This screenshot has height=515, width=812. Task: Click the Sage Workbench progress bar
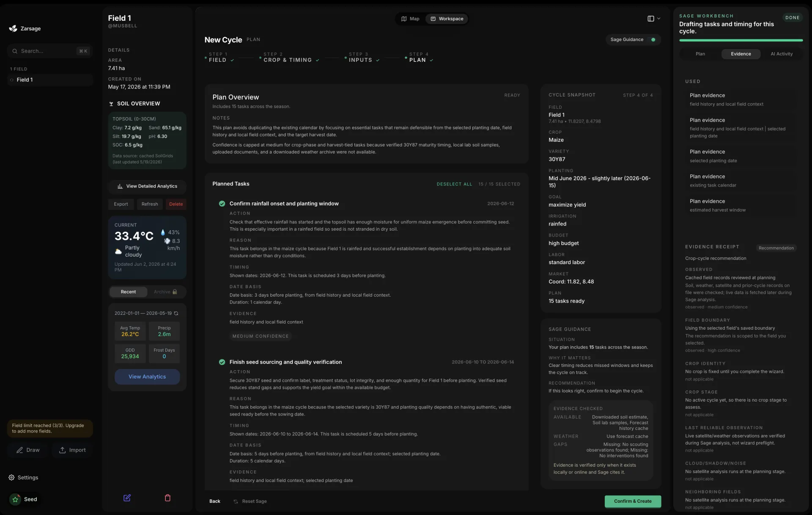tap(741, 41)
